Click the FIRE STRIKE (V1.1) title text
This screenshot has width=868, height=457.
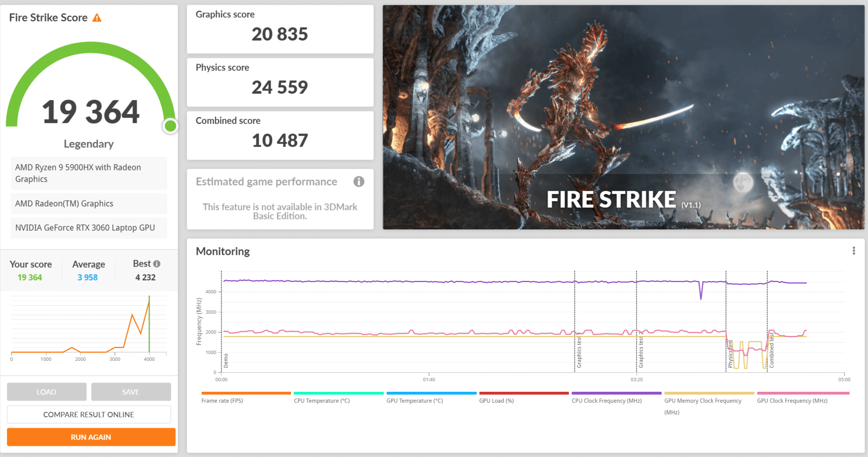coord(623,199)
